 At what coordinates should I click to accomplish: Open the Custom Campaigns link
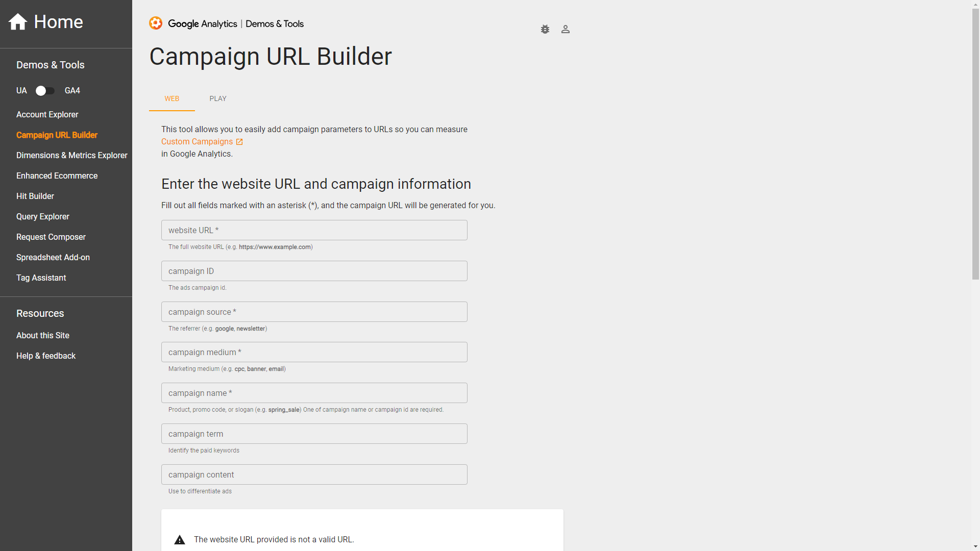[x=197, y=142]
